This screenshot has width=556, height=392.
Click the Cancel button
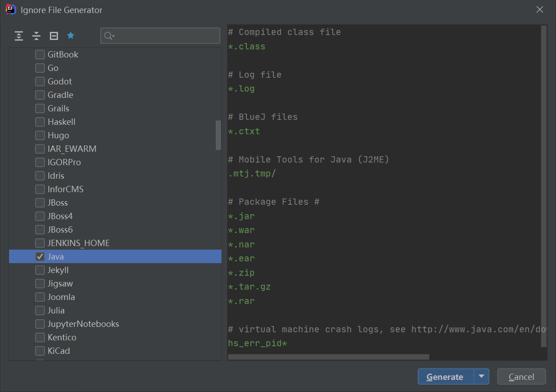tap(521, 377)
